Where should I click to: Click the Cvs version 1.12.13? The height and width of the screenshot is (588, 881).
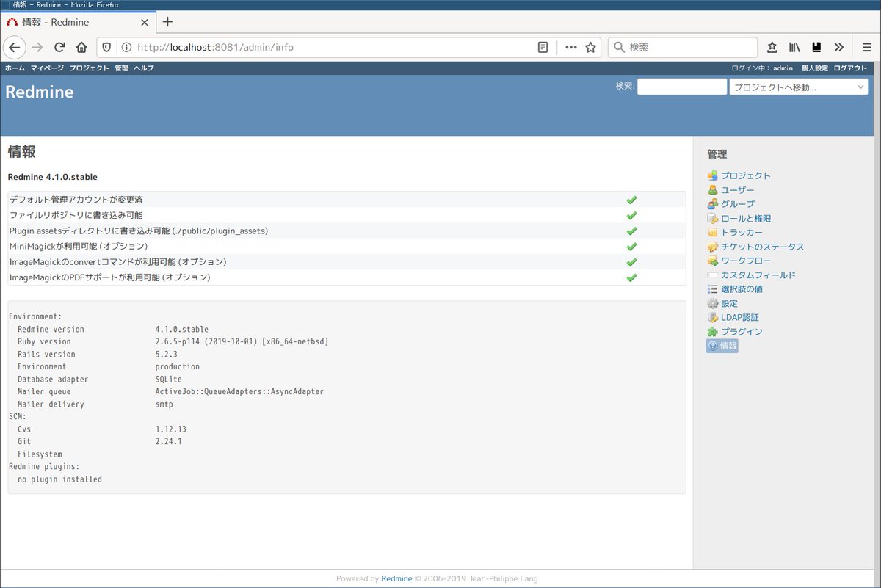171,429
